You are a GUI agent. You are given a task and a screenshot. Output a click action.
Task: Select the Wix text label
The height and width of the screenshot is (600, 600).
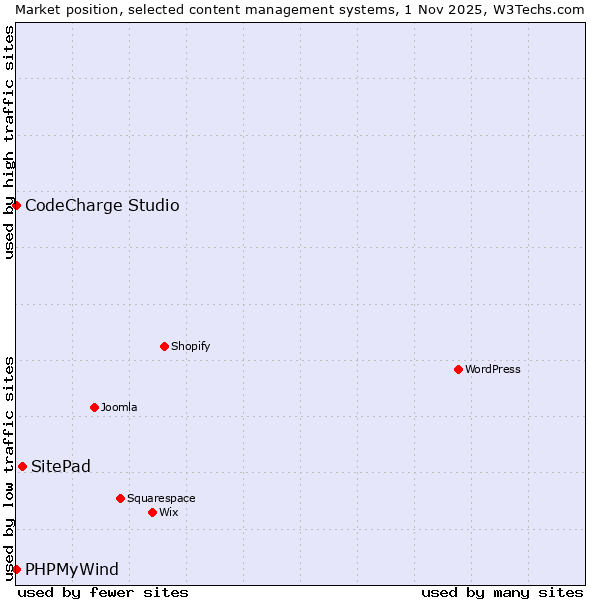pyautogui.click(x=169, y=512)
